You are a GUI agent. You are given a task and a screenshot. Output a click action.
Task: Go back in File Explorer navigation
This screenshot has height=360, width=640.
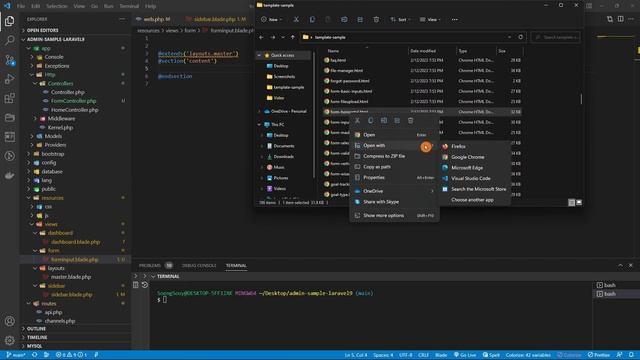(x=261, y=37)
